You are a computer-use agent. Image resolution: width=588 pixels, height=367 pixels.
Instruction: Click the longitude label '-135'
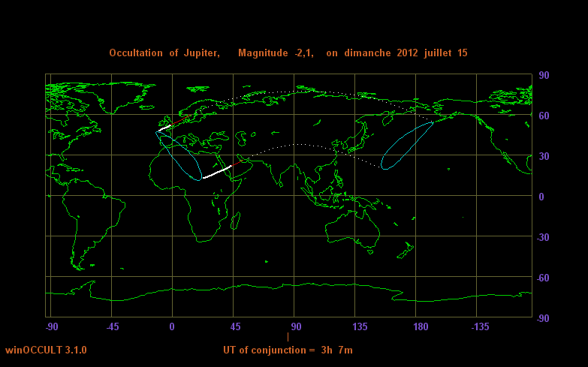pos(481,327)
